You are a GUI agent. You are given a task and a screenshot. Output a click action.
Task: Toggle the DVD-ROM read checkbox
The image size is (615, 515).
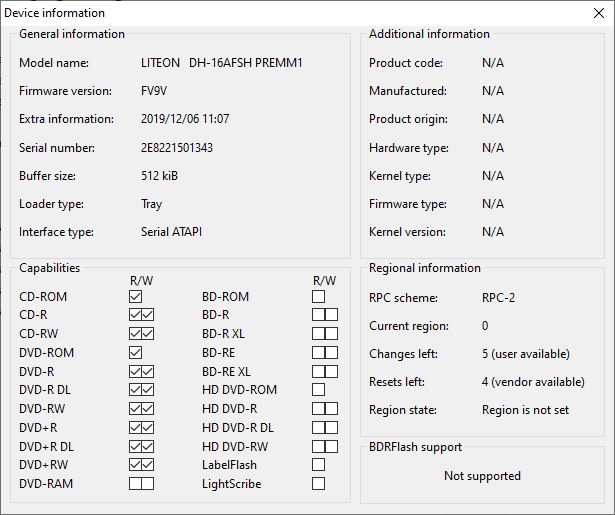[136, 353]
